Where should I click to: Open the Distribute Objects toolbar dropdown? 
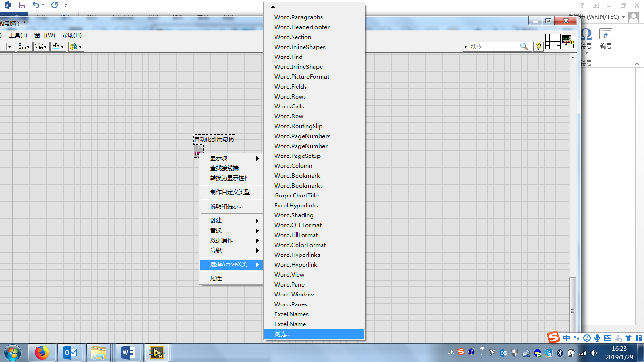41,47
